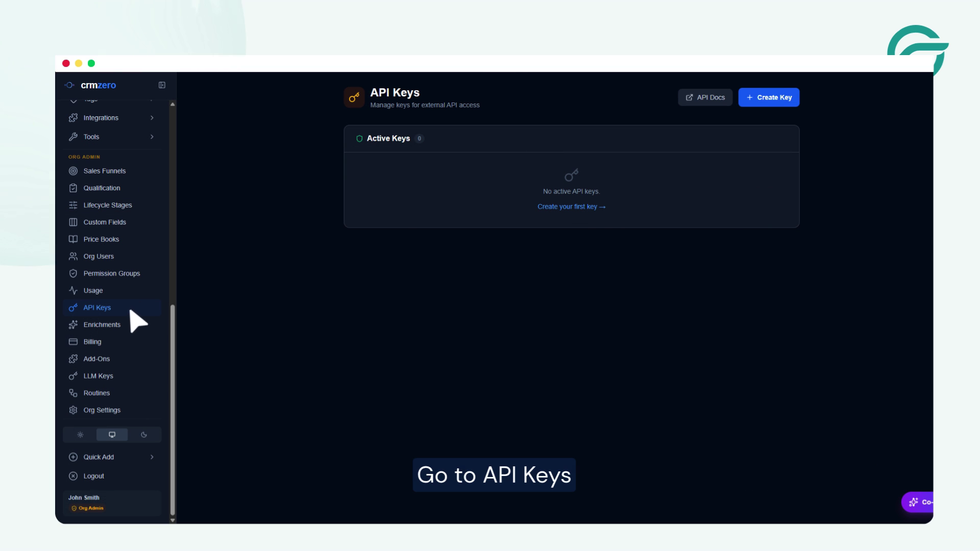
Task: Click the Quick Add plus icon
Action: pos(73,457)
